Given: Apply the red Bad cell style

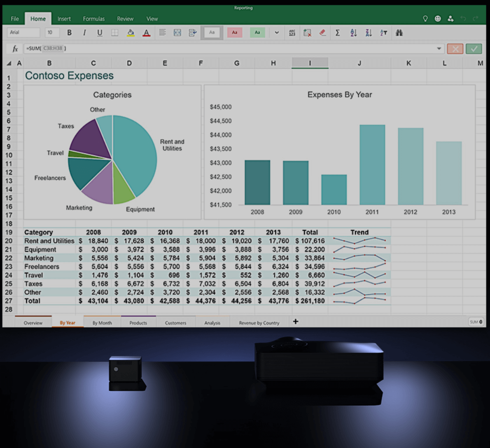Looking at the screenshot, I should [x=235, y=32].
